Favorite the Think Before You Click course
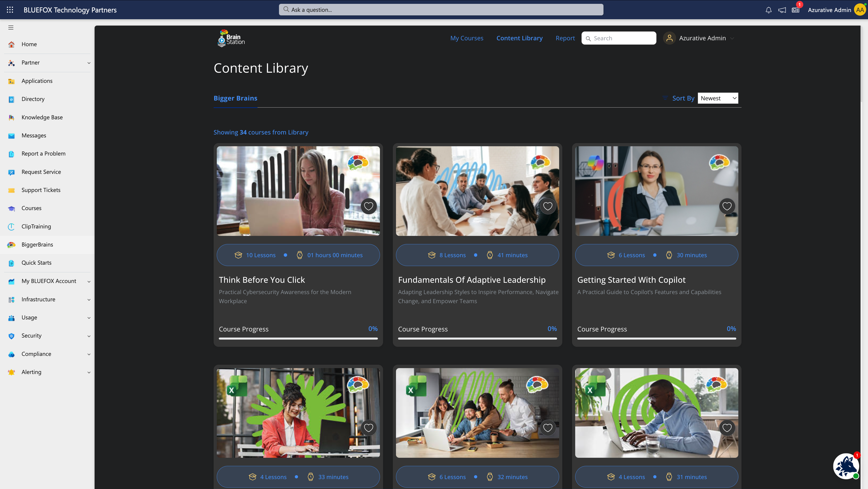This screenshot has width=868, height=489. click(369, 206)
